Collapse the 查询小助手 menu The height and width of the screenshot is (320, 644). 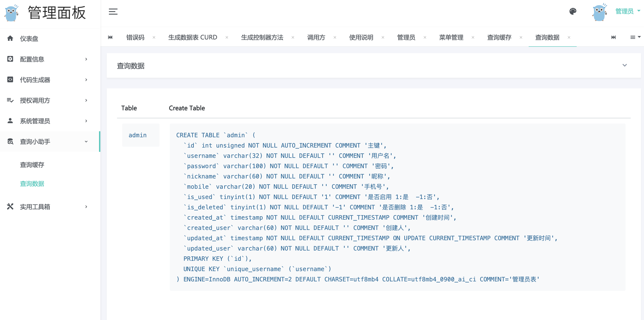[50, 141]
